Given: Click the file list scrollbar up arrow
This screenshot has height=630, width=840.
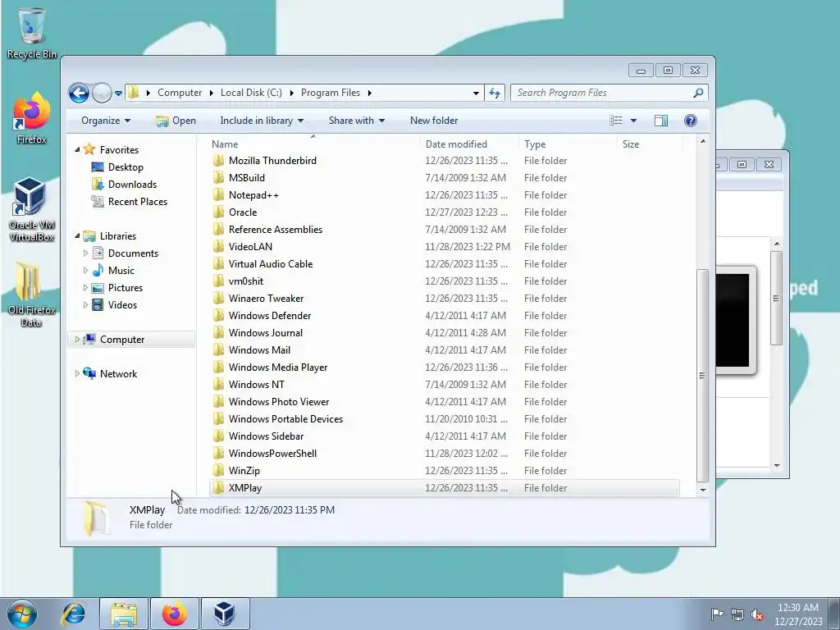Looking at the screenshot, I should point(703,141).
